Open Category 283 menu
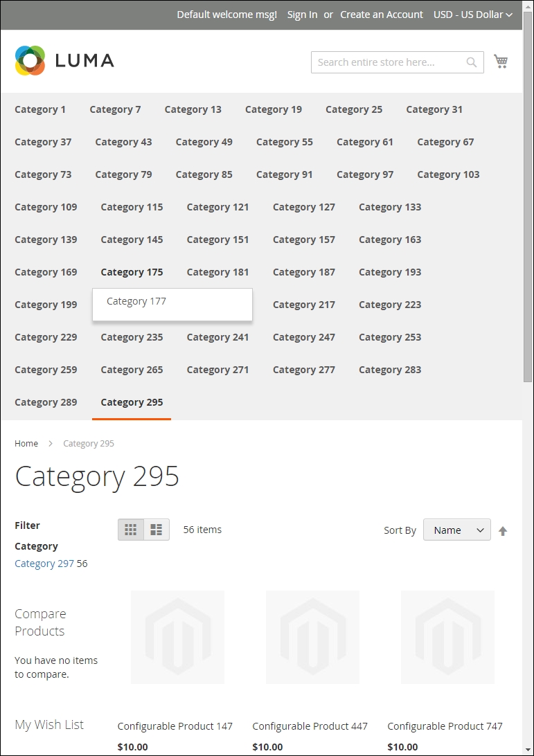 click(x=390, y=370)
